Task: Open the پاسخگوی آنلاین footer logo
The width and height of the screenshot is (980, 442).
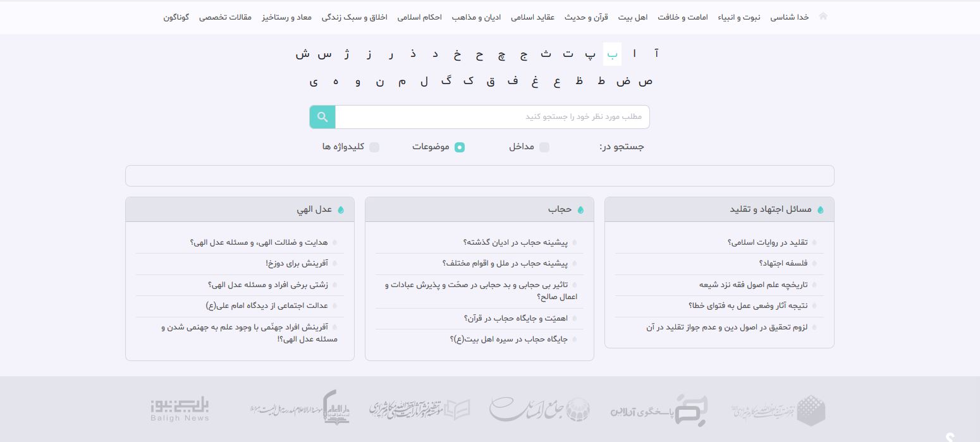Action: pos(659,410)
